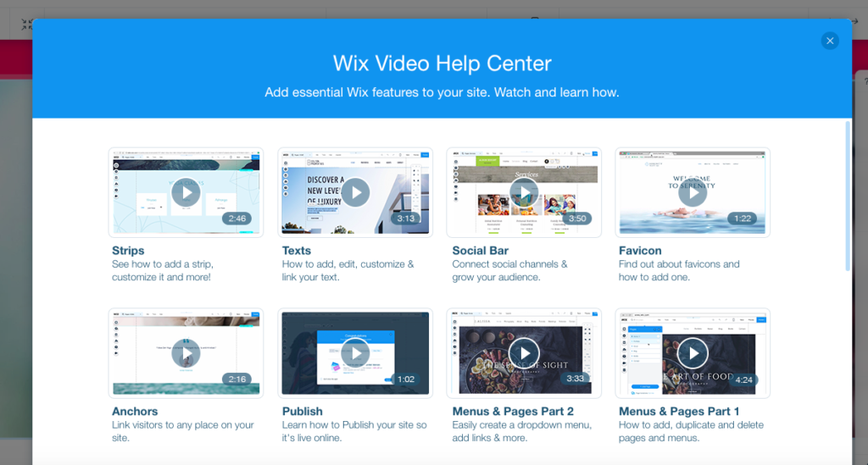Click the 'Add essential Wix features' subtitle
The height and width of the screenshot is (465, 868).
click(x=442, y=92)
